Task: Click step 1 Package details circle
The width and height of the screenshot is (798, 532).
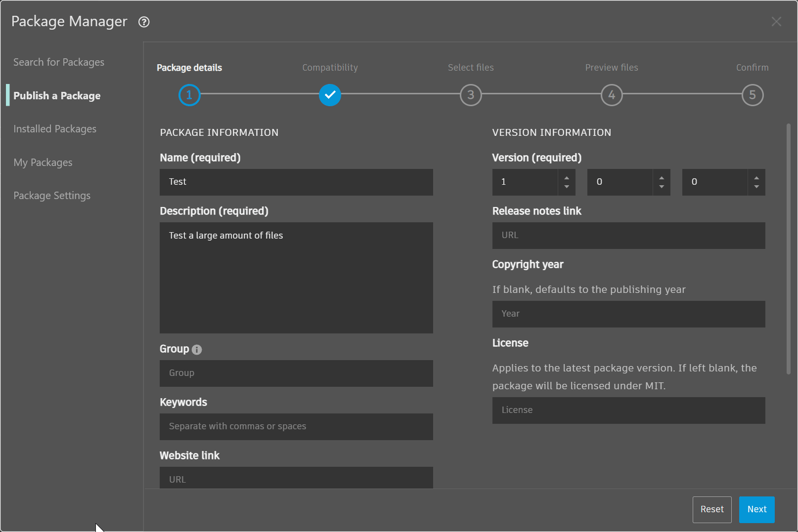Action: [x=189, y=95]
